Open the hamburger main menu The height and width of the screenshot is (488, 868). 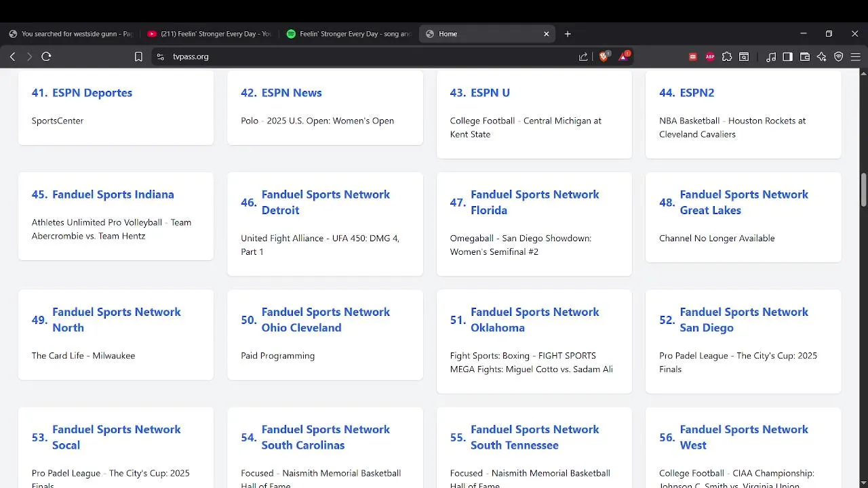coord(856,57)
